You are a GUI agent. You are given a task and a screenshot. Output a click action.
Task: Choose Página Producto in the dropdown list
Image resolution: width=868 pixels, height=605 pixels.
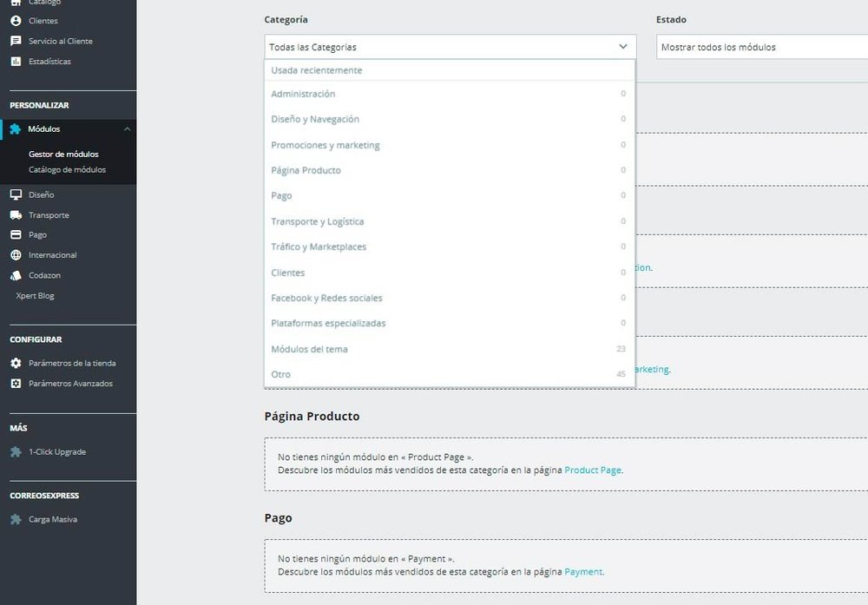(x=450, y=170)
